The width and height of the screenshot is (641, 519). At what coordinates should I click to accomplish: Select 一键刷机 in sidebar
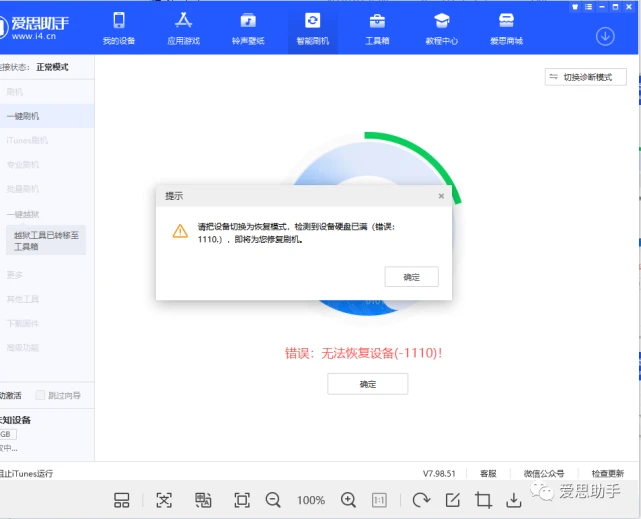[47, 116]
